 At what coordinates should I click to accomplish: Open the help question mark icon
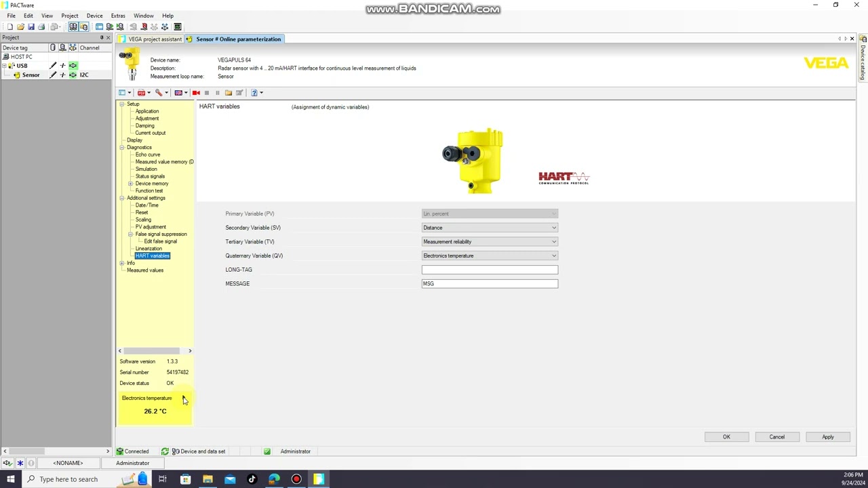tap(255, 93)
